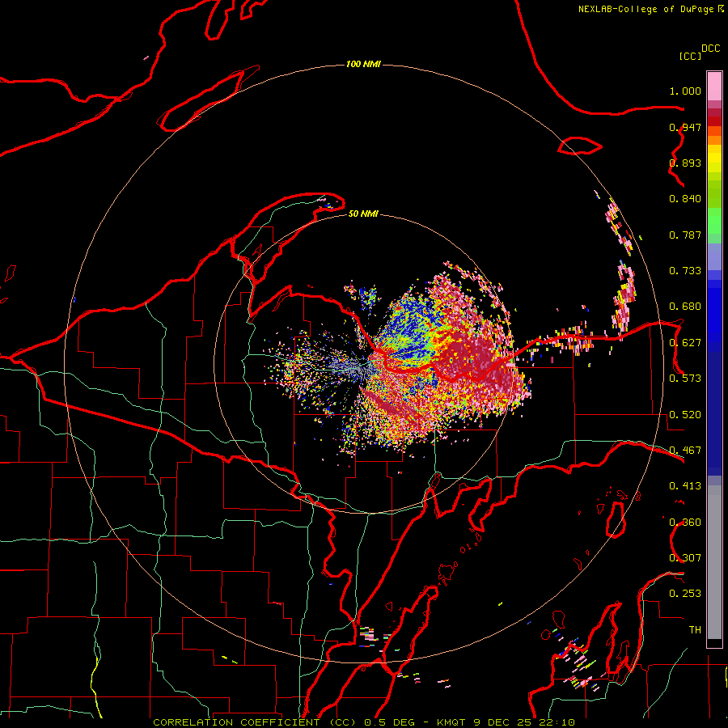Click the 0.413 color scale value
This screenshot has width=728, height=728.
point(685,486)
